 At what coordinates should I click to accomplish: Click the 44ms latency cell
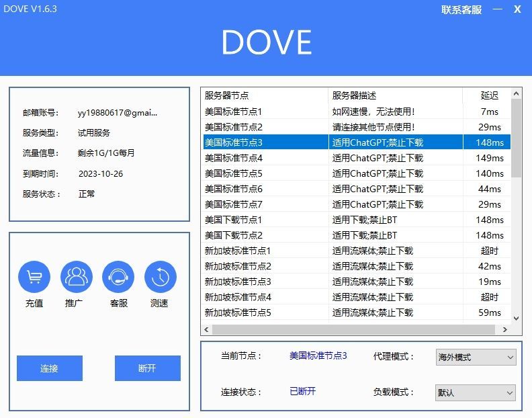pos(490,189)
